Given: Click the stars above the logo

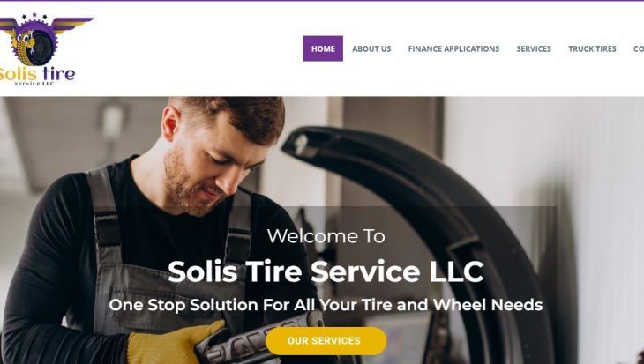Looking at the screenshot, I should click(x=34, y=17).
